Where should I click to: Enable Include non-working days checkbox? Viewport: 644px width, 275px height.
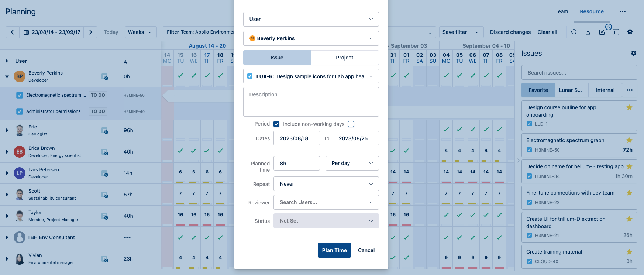pos(351,124)
